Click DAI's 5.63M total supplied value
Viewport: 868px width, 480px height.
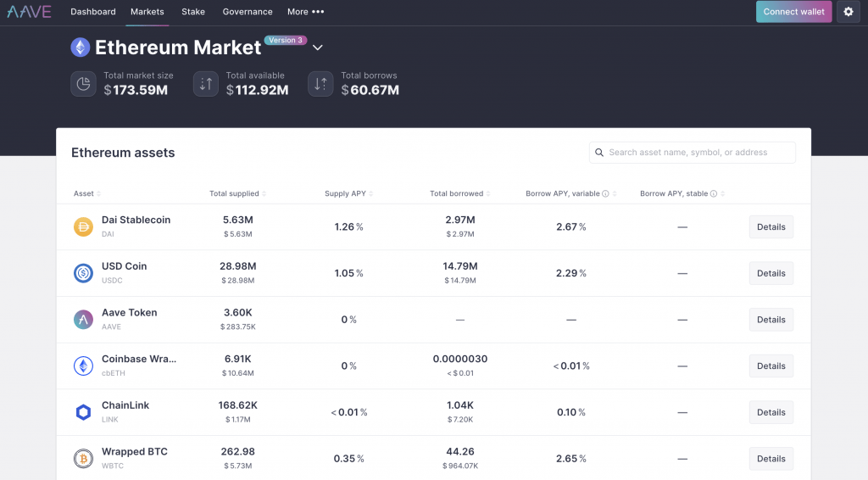tap(238, 220)
